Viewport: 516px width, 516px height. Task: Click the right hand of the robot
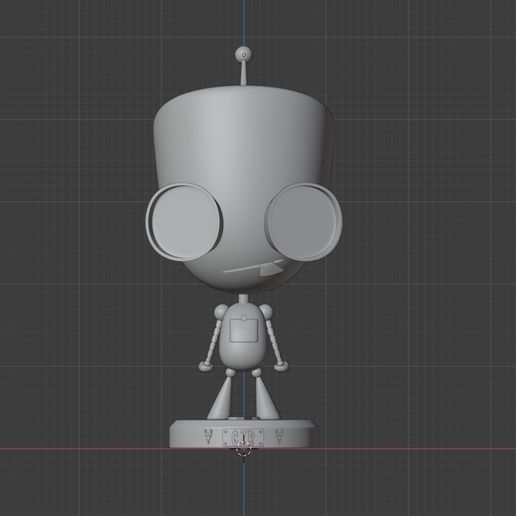point(281,367)
